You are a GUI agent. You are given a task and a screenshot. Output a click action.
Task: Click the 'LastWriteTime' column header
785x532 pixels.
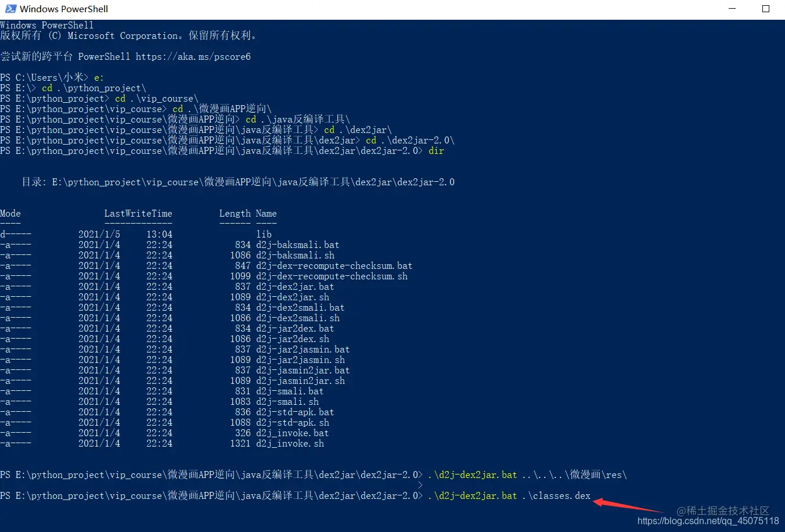(138, 214)
